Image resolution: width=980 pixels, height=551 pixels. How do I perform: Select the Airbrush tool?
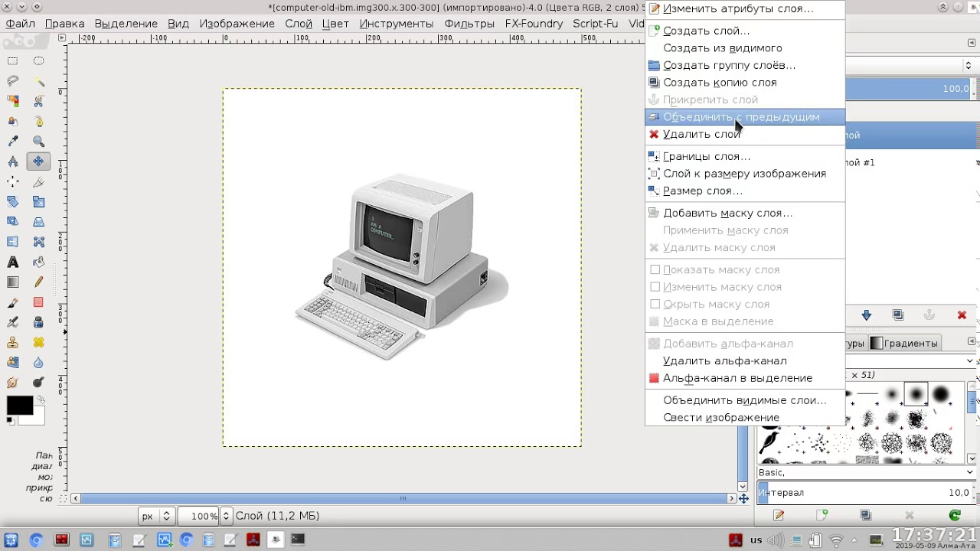coord(13,322)
